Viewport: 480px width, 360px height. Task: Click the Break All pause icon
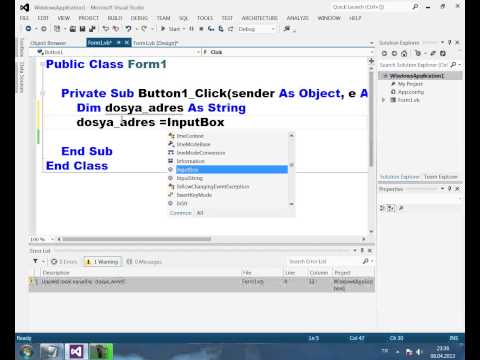point(191,29)
